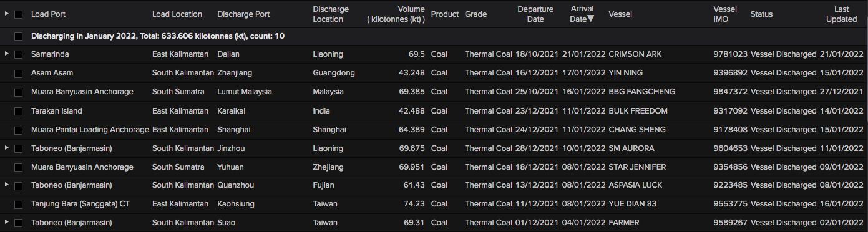The width and height of the screenshot is (868, 232).
Task: Sort by Last Updated column header
Action: pos(841,14)
